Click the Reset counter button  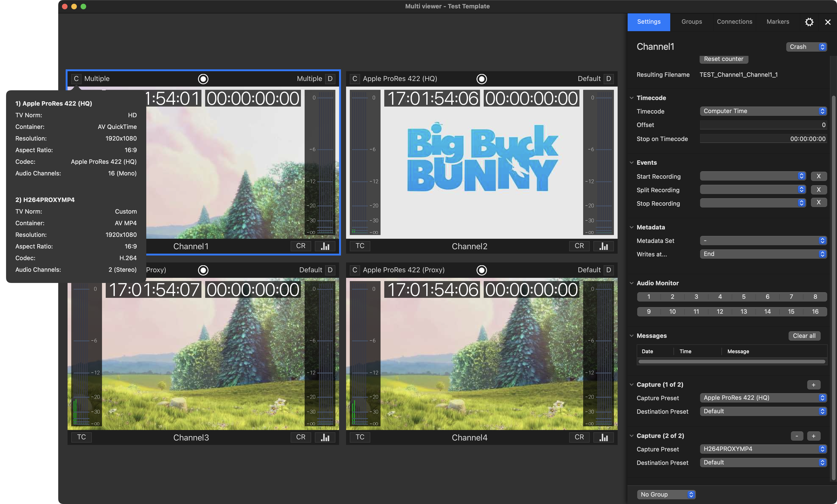[x=724, y=59]
